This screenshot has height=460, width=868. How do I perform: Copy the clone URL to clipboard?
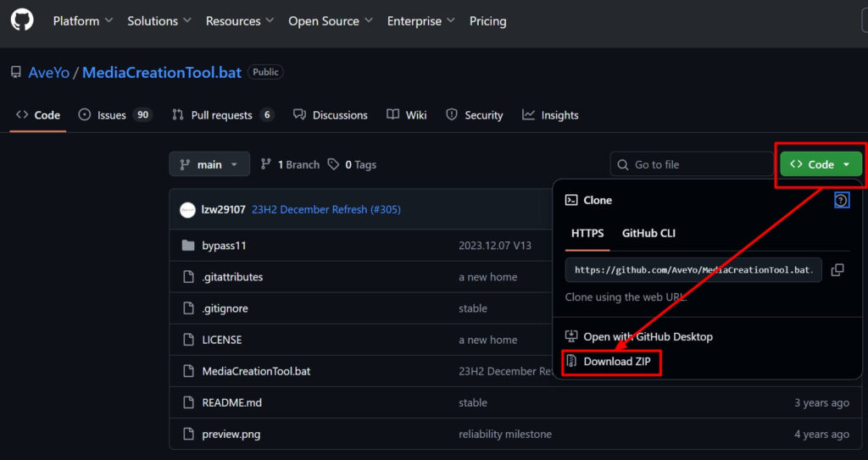tap(837, 270)
